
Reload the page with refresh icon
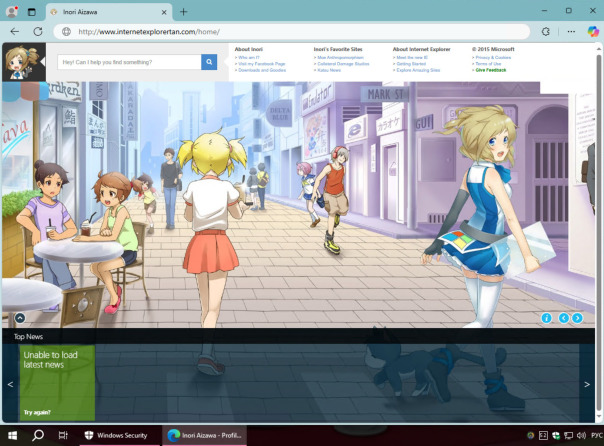38,31
